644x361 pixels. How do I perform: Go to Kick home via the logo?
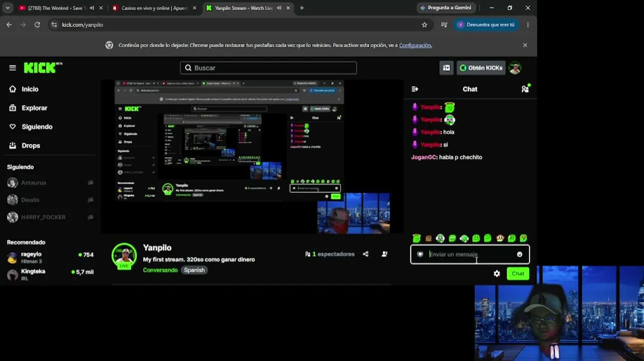[43, 68]
